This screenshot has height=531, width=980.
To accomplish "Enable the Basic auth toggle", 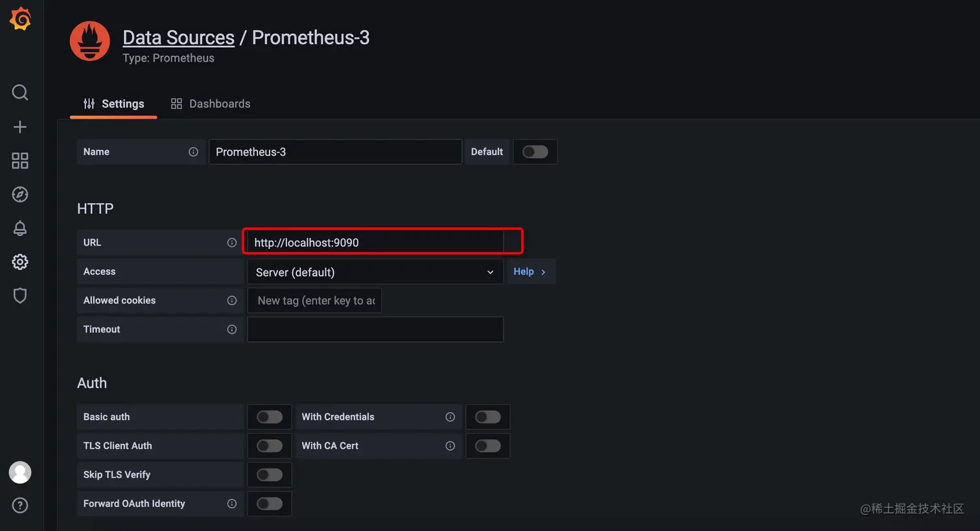I will [x=269, y=417].
